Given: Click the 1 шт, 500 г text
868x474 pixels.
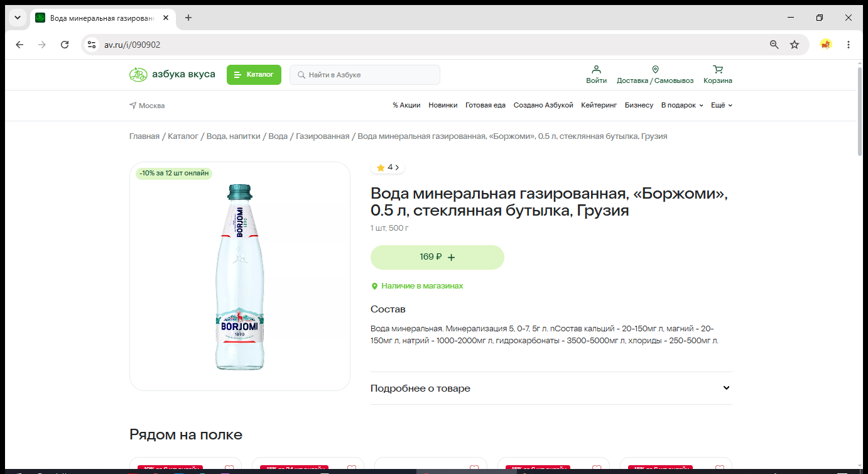Looking at the screenshot, I should [x=389, y=228].
